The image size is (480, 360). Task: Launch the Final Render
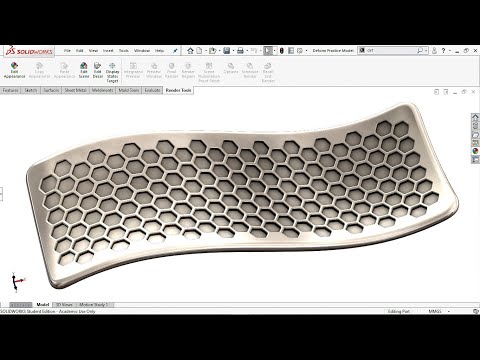coord(172,70)
